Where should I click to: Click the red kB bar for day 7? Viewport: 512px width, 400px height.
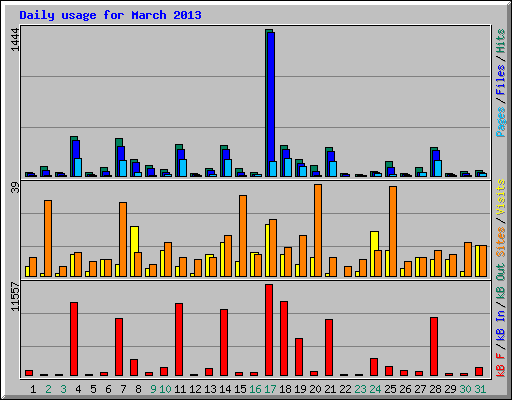(x=119, y=347)
